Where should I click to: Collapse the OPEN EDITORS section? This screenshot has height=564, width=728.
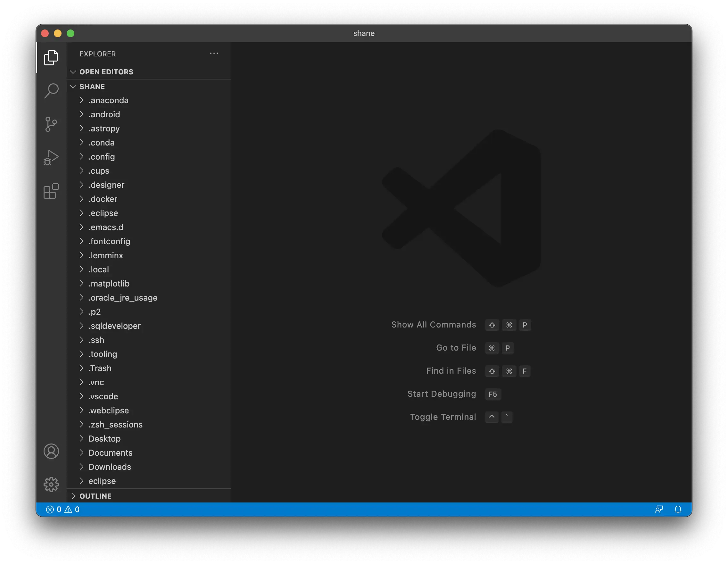point(106,72)
